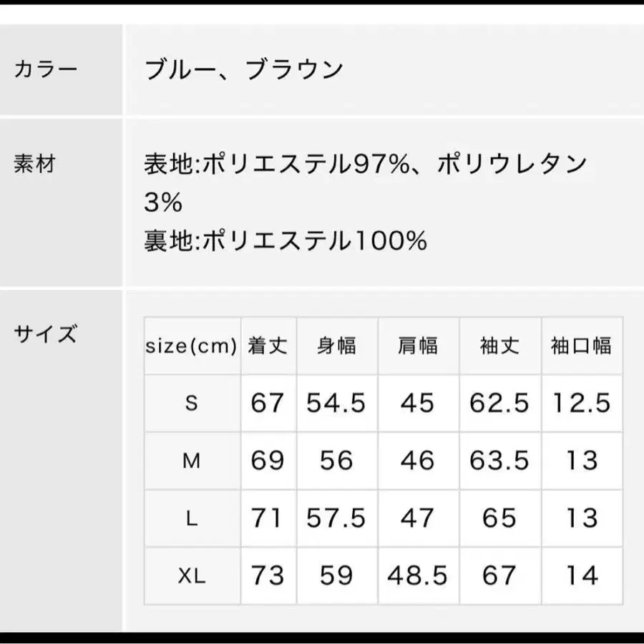
Task: Click the L size row label
Action: 191,518
